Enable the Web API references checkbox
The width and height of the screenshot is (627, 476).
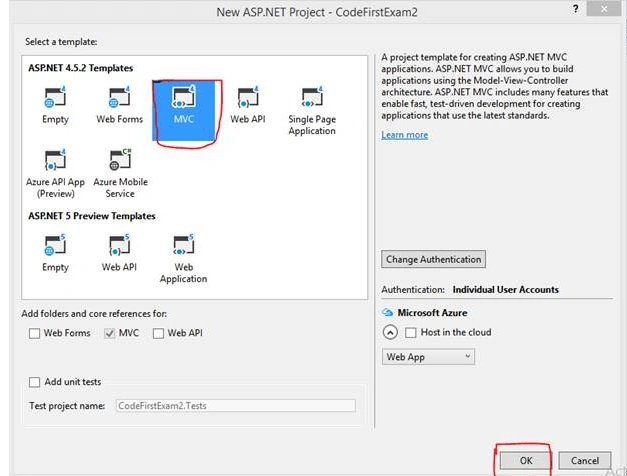point(158,333)
